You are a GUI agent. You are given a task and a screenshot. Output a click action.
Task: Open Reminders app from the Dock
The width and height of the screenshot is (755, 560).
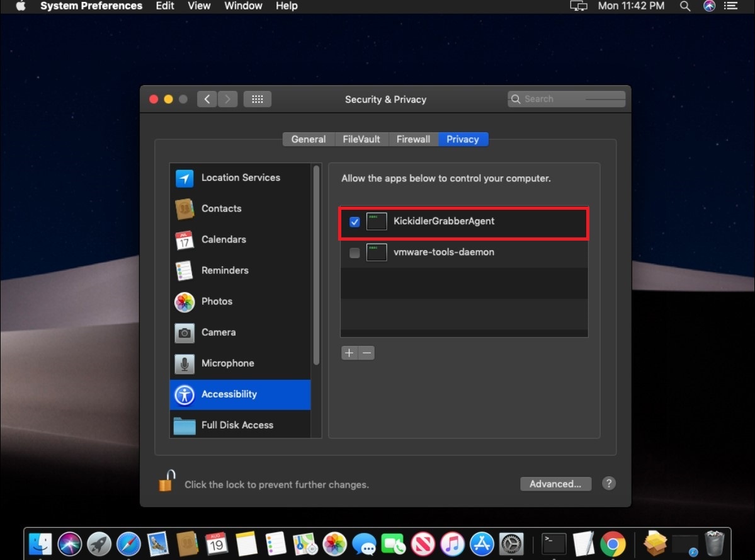point(276,544)
